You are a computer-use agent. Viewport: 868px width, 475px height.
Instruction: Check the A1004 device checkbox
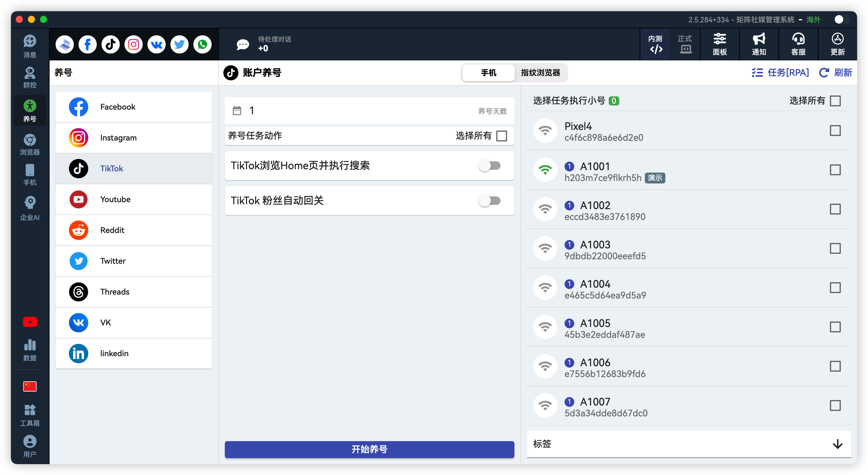point(835,288)
